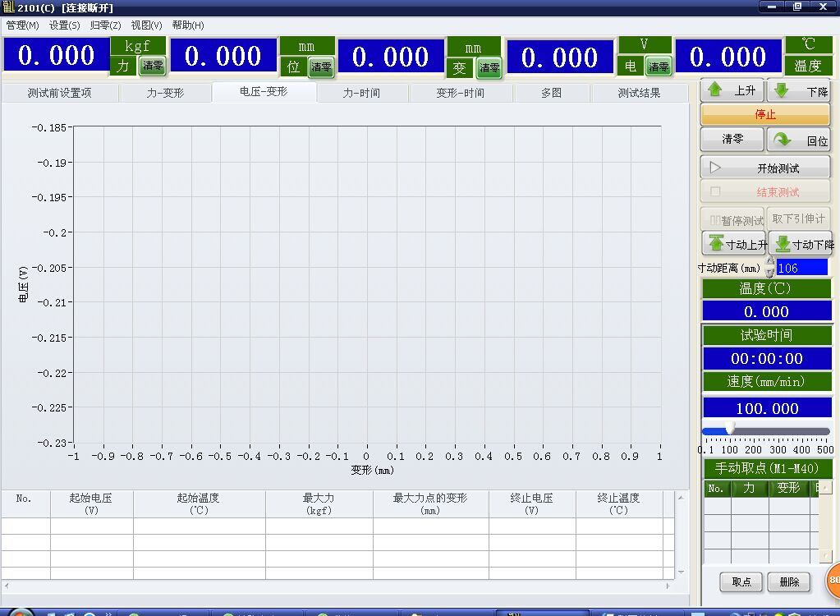
Task: Click the 寸动上升 jog up button
Action: (733, 244)
